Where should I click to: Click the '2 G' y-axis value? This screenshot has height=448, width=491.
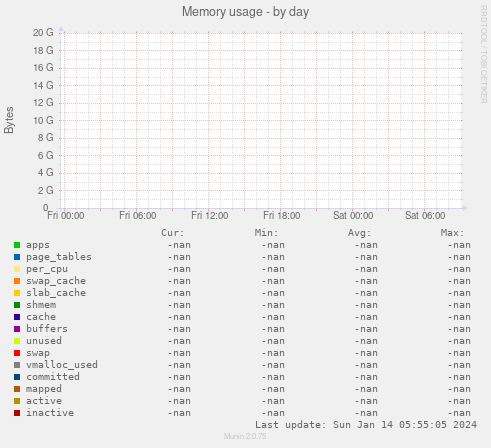[x=45, y=191]
